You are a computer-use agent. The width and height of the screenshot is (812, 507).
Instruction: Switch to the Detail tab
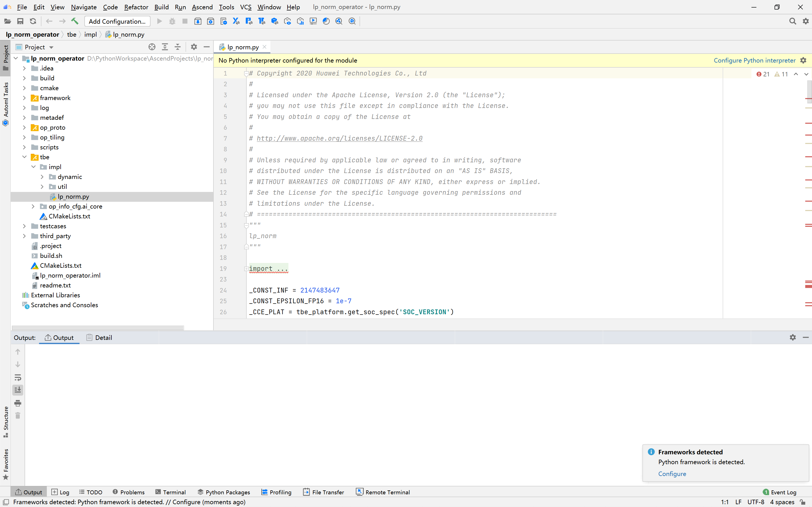99,338
